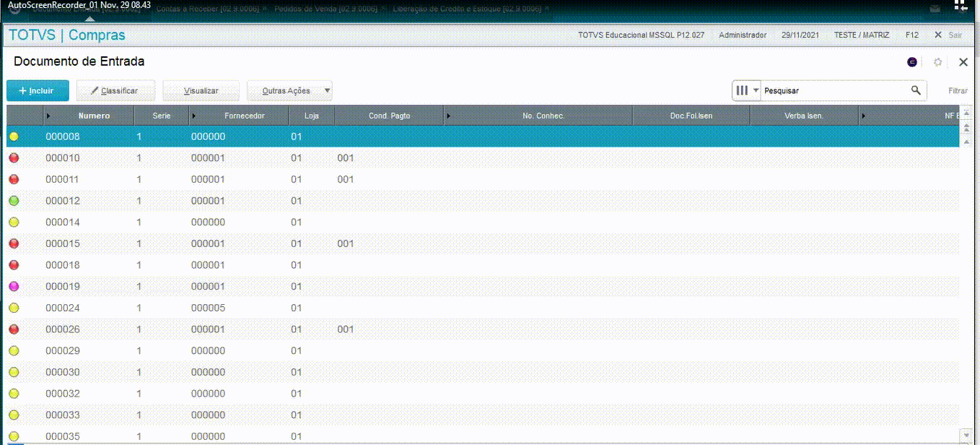Click the Administrador user label
Viewport: 980px width, 445px height.
[x=743, y=35]
